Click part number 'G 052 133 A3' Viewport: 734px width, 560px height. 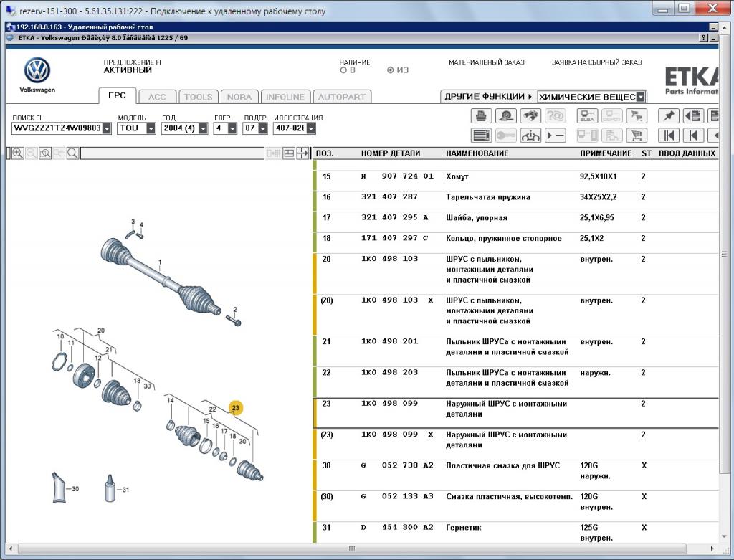397,496
